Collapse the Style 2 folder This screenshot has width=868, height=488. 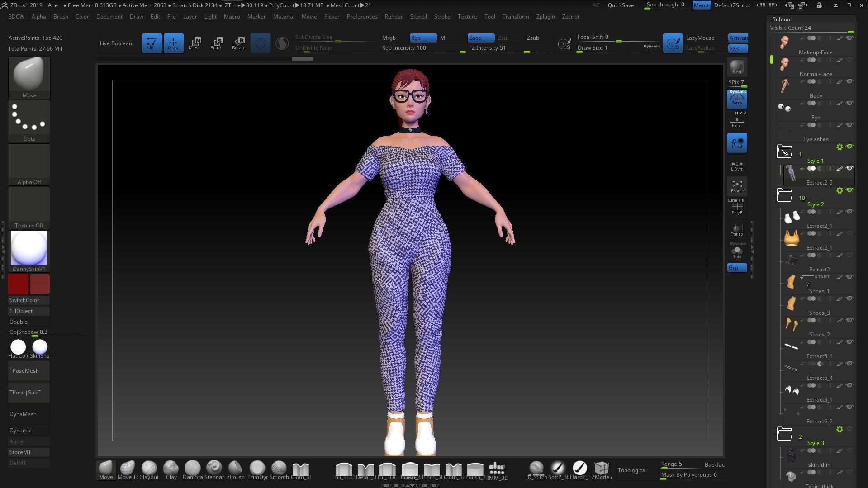[x=784, y=195]
